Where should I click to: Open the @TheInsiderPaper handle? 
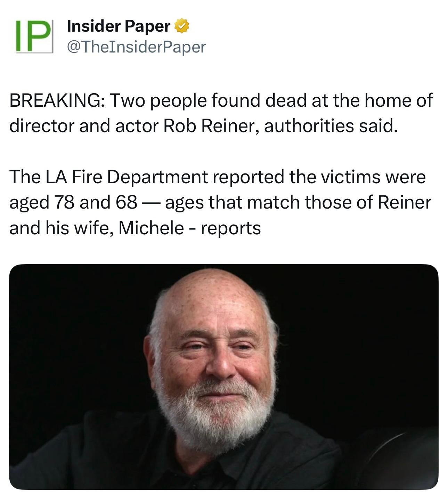[x=136, y=47]
